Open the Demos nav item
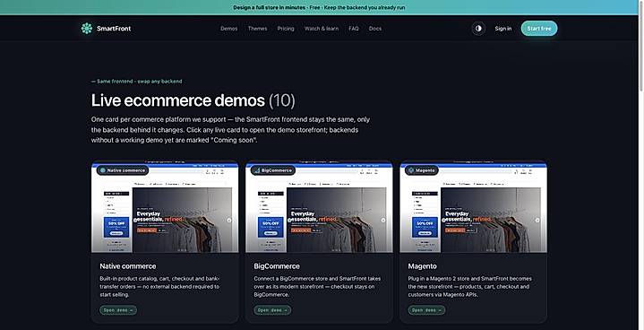The width and height of the screenshot is (644, 330). coord(228,29)
